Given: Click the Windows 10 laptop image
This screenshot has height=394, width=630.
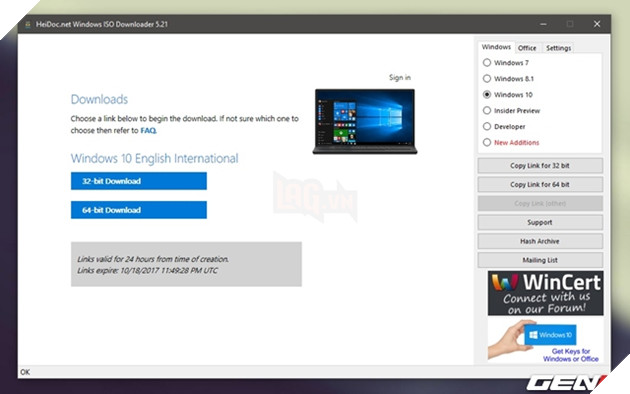Looking at the screenshot, I should click(x=365, y=121).
